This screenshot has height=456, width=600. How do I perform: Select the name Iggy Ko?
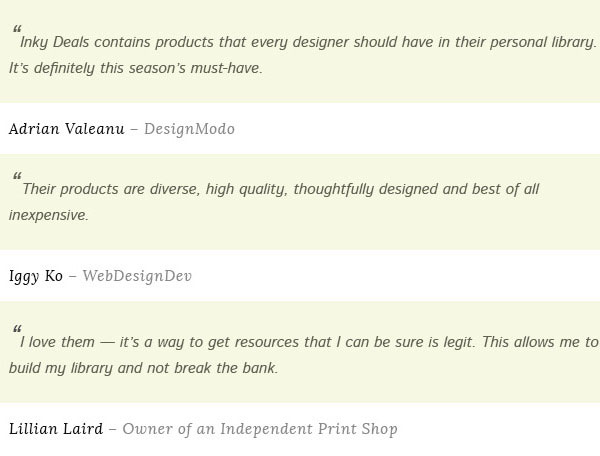click(36, 276)
